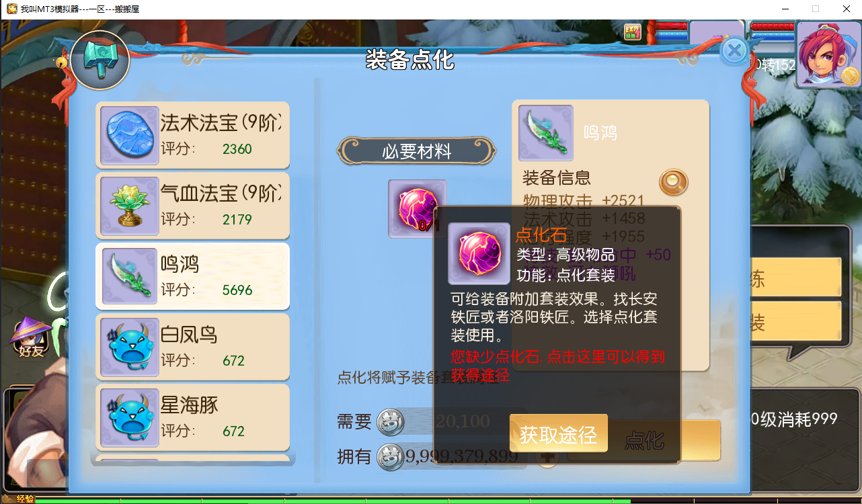
Task: Click the 必要材料 header banner
Action: pos(417,151)
